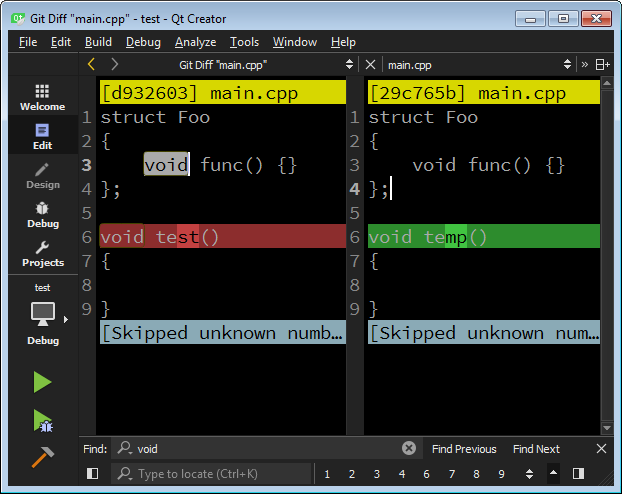
Task: Open output pane selector arrows
Action: (x=529, y=474)
